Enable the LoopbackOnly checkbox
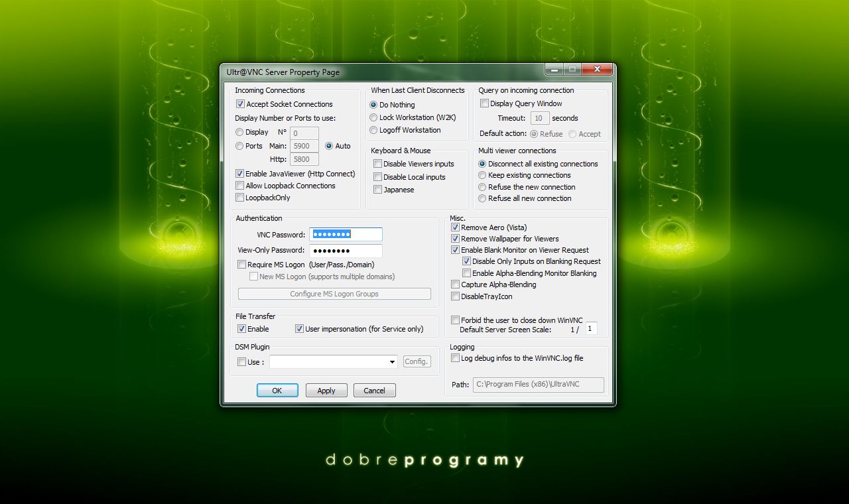The height and width of the screenshot is (504, 849). click(240, 198)
